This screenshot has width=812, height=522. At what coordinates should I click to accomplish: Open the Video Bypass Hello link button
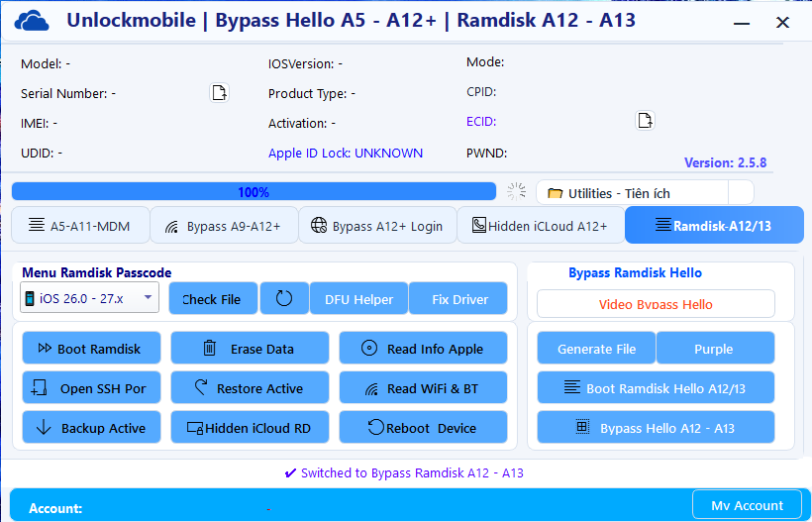656,304
